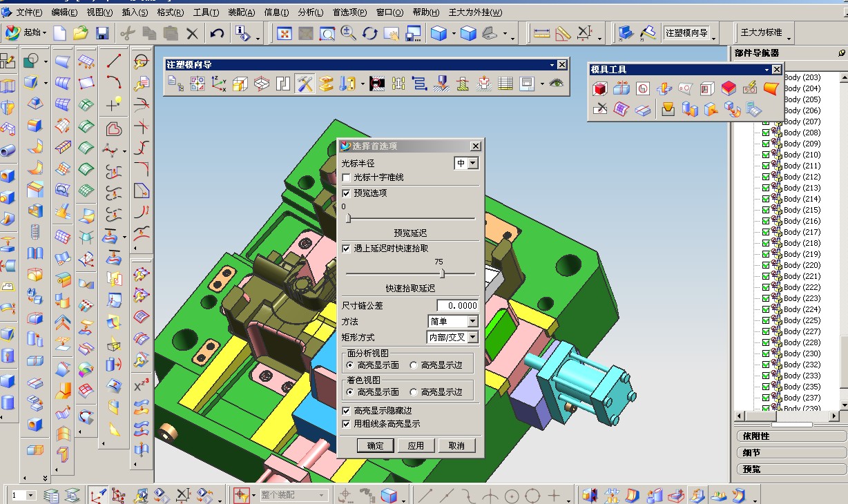This screenshot has height=504, width=848.
Task: Open the 整个装配 selection scope dropdown
Action: [293, 495]
